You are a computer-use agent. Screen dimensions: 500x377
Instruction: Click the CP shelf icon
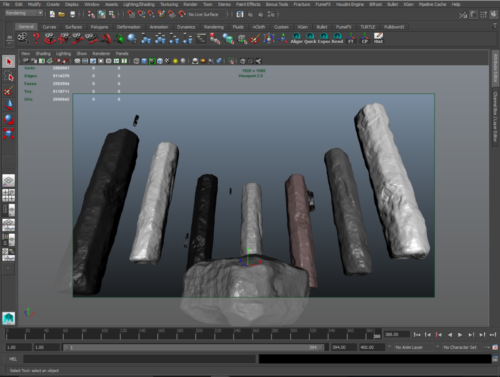[x=365, y=38]
